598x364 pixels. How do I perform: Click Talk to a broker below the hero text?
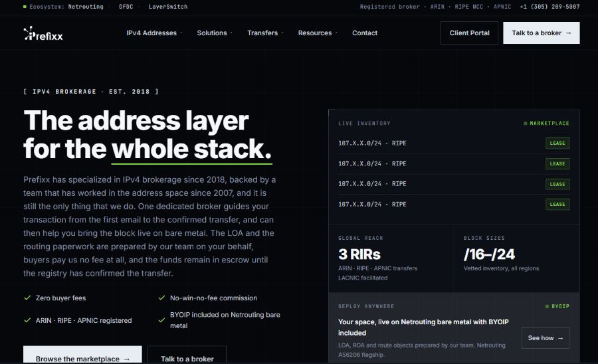pos(187,355)
